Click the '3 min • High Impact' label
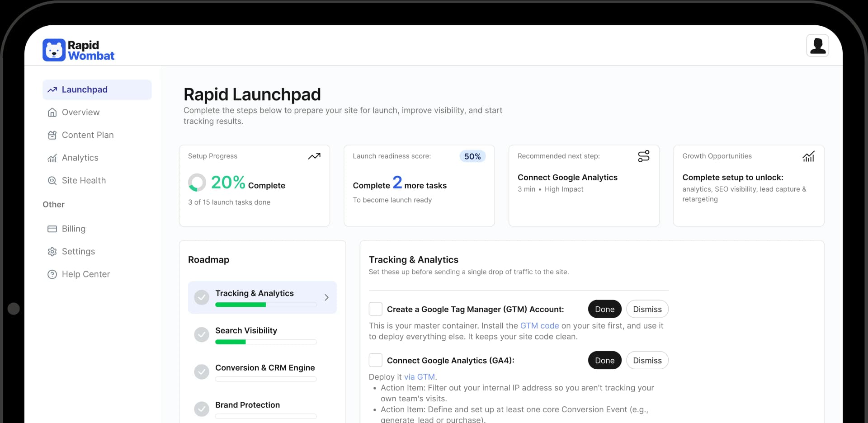This screenshot has height=423, width=868. point(551,189)
